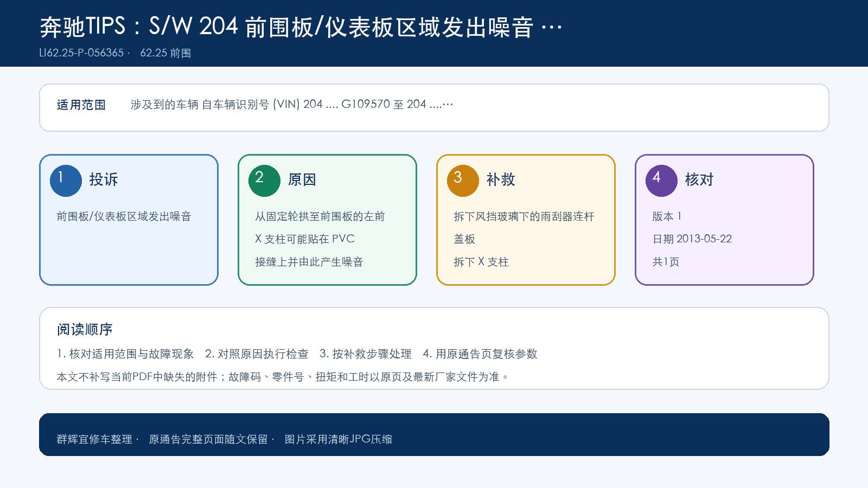
Task: Click complaint text 前围板/仪表板区域发出噪音
Action: 124,216
